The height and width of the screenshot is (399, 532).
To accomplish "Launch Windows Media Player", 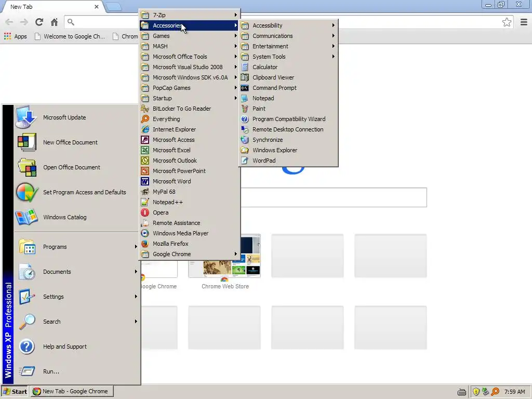I will (189, 233).
